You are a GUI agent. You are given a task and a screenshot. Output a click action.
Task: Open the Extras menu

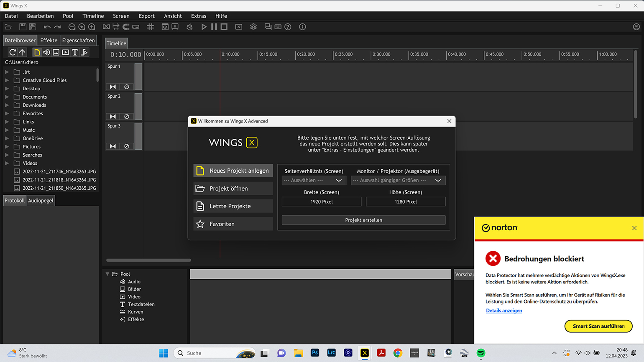(198, 16)
